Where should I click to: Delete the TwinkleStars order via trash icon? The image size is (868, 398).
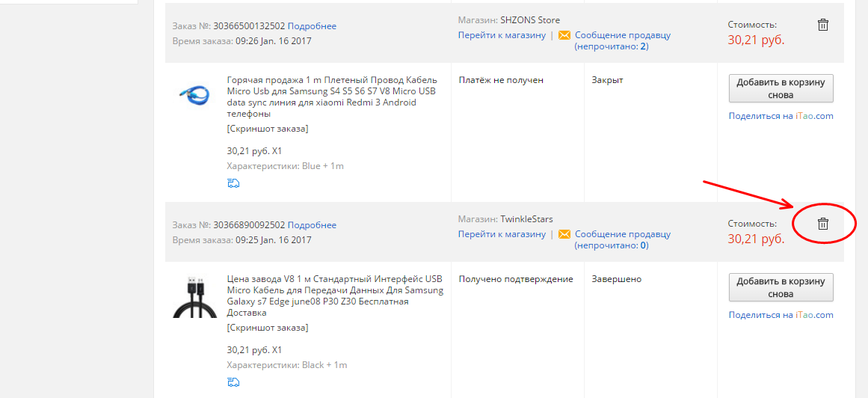[823, 224]
